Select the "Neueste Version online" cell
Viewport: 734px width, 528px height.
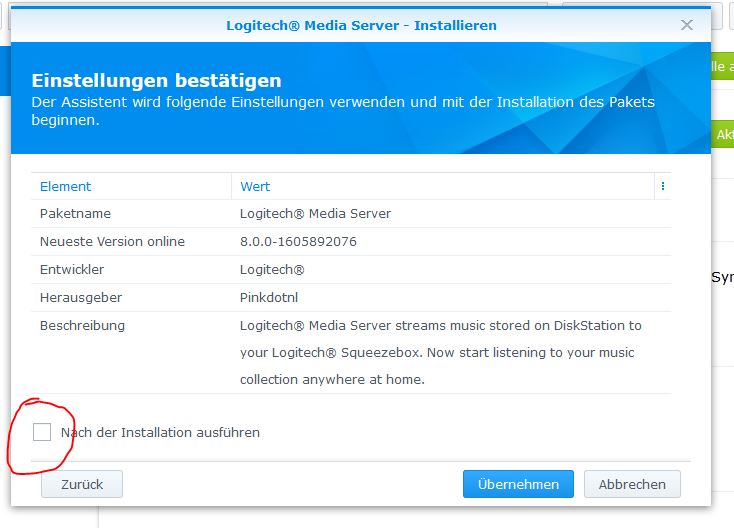[131, 242]
